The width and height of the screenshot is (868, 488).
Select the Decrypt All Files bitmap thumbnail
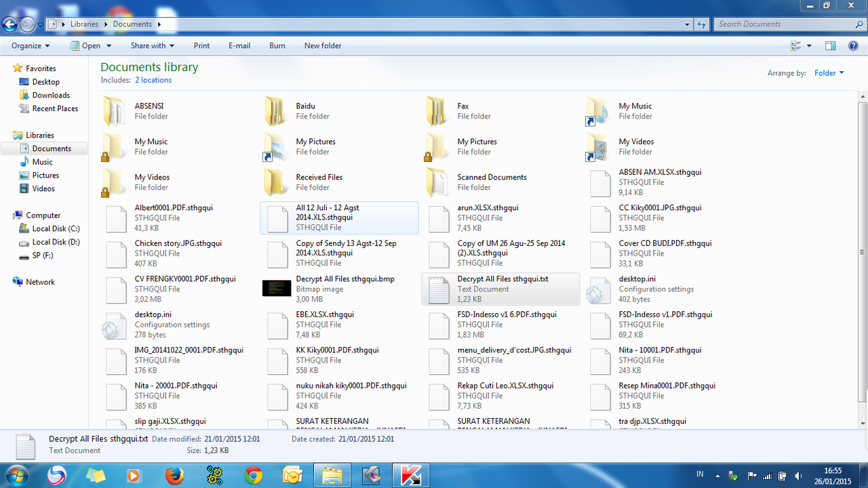click(277, 288)
